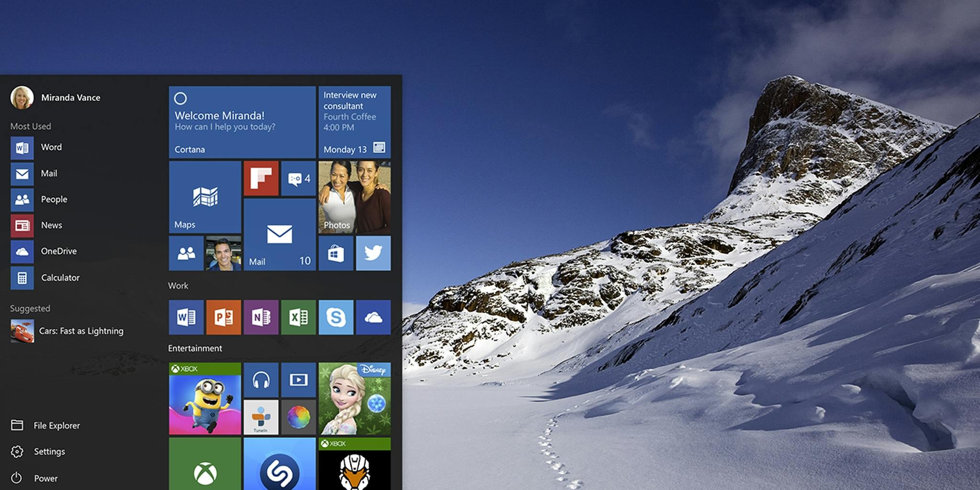Image resolution: width=980 pixels, height=490 pixels.
Task: Open the large Mail tile showing 10
Action: (280, 234)
